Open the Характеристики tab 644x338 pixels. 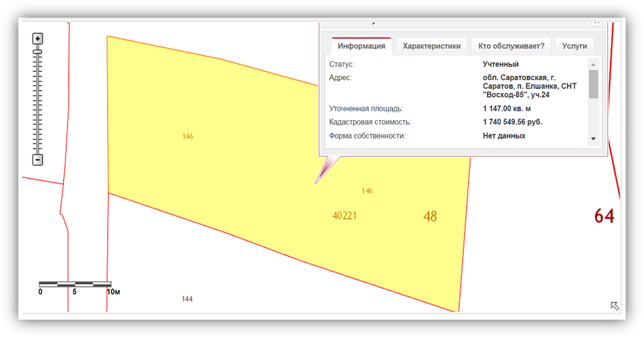pyautogui.click(x=431, y=46)
